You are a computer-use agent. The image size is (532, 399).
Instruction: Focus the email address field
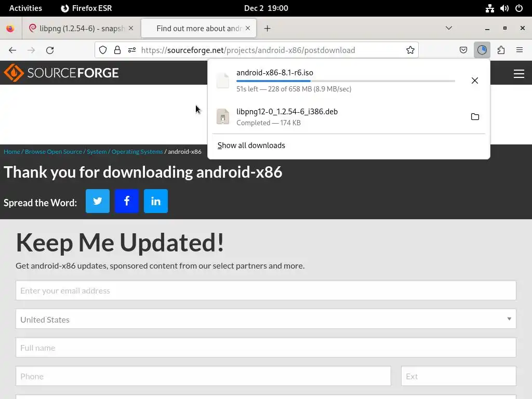pos(265,290)
